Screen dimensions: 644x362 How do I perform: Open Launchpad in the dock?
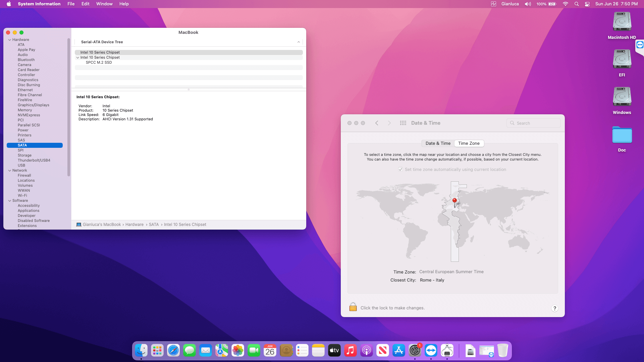157,351
